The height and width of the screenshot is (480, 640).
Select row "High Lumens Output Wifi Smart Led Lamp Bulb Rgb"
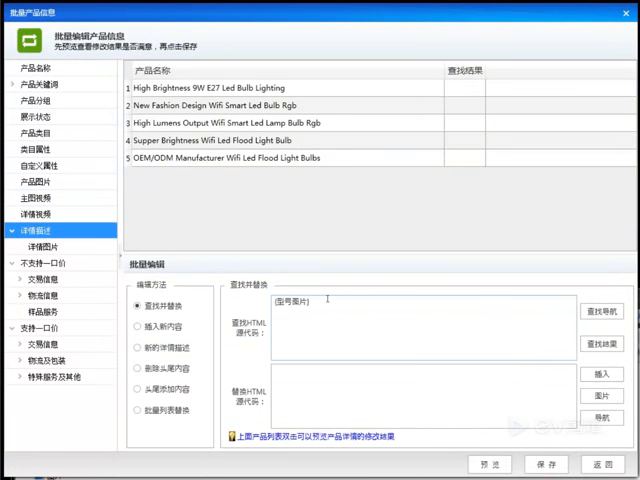click(380, 123)
